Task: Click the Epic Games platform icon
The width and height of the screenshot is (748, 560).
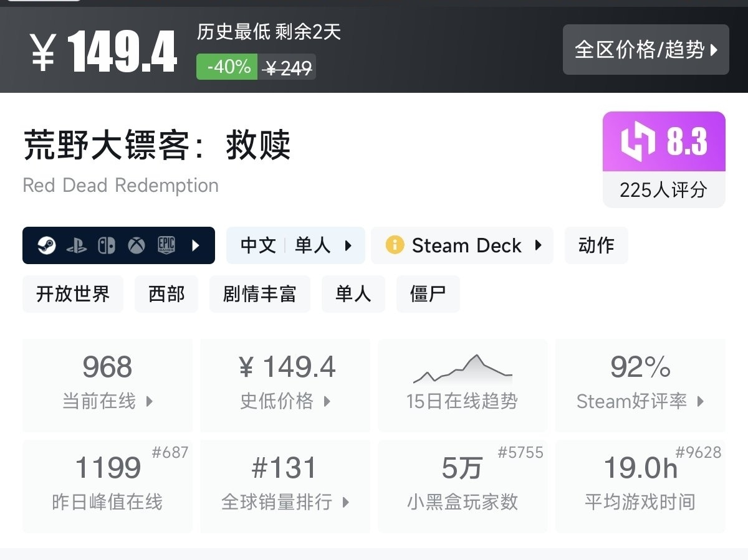Action: (x=166, y=245)
